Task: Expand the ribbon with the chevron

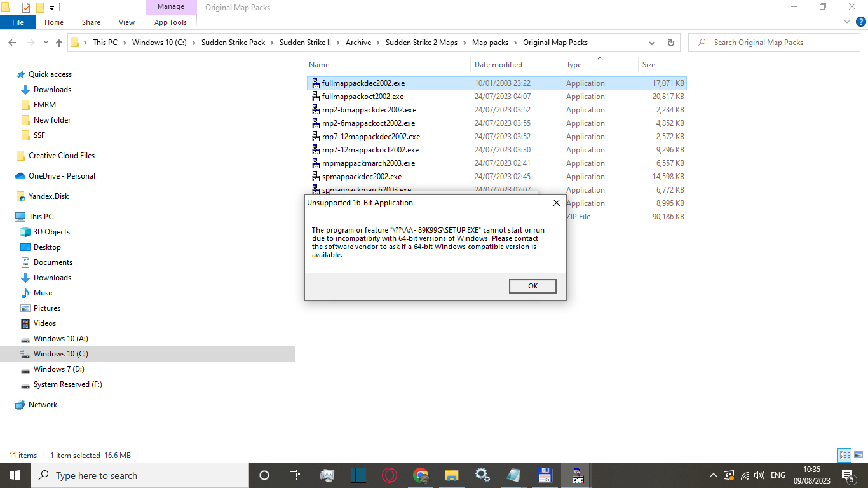Action: tap(846, 22)
